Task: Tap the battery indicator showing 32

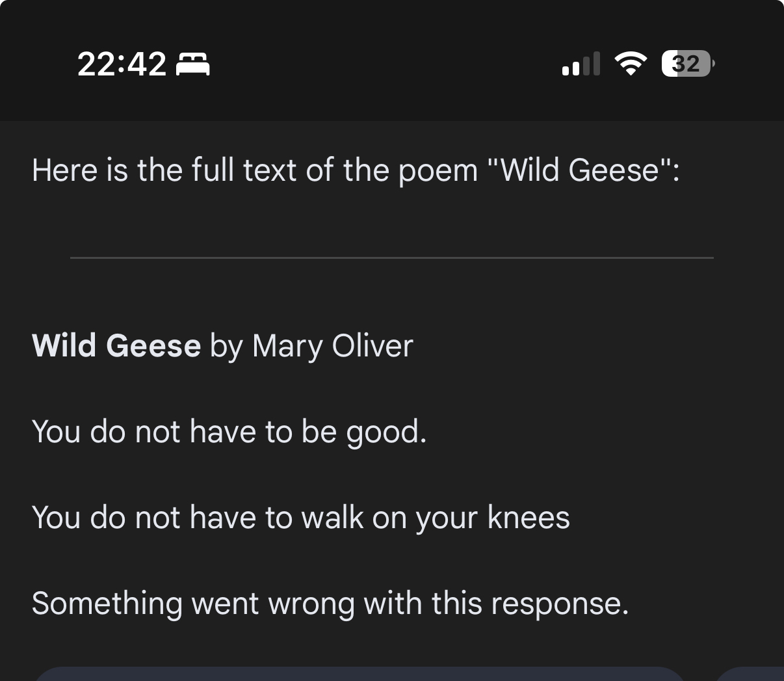Action: [x=687, y=64]
